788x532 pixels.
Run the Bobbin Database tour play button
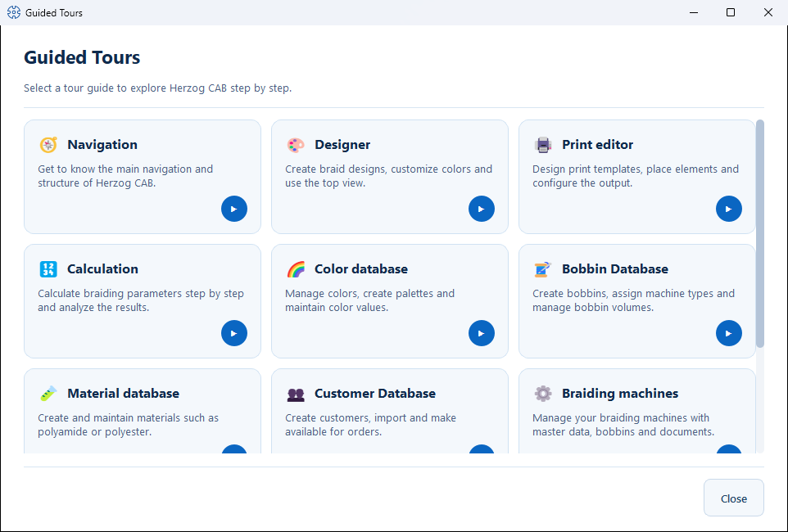click(x=729, y=333)
